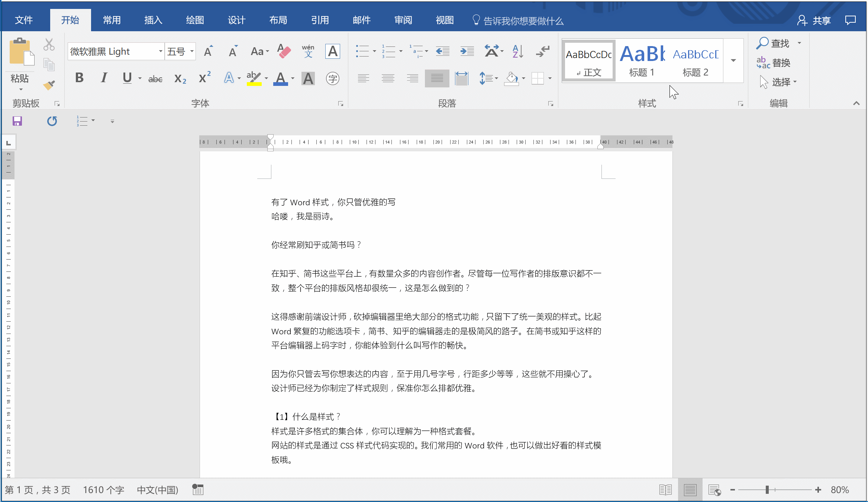Screen dimensions: 868x502
Task: Toggle character shading button
Action: 308,78
